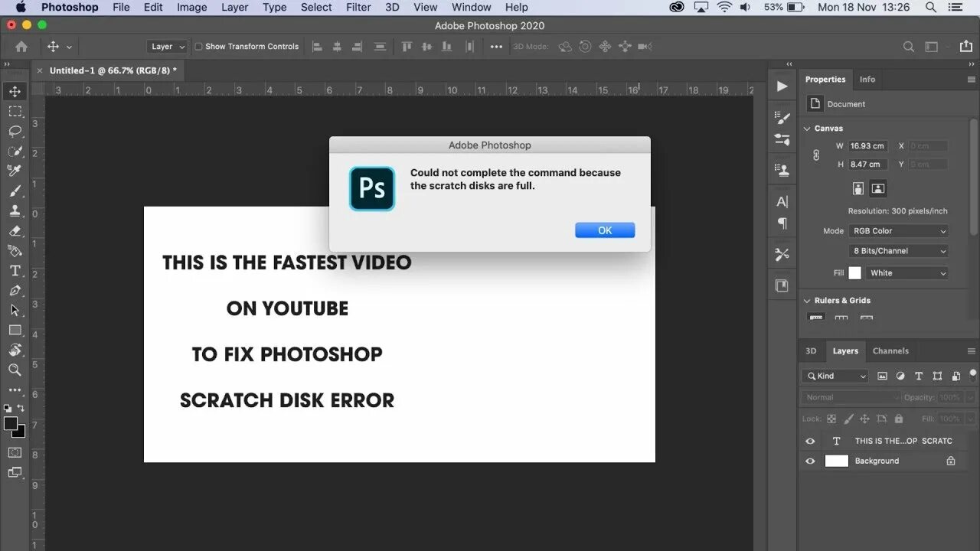Open the Character panel icon
The width and height of the screenshot is (980, 551).
tap(782, 202)
